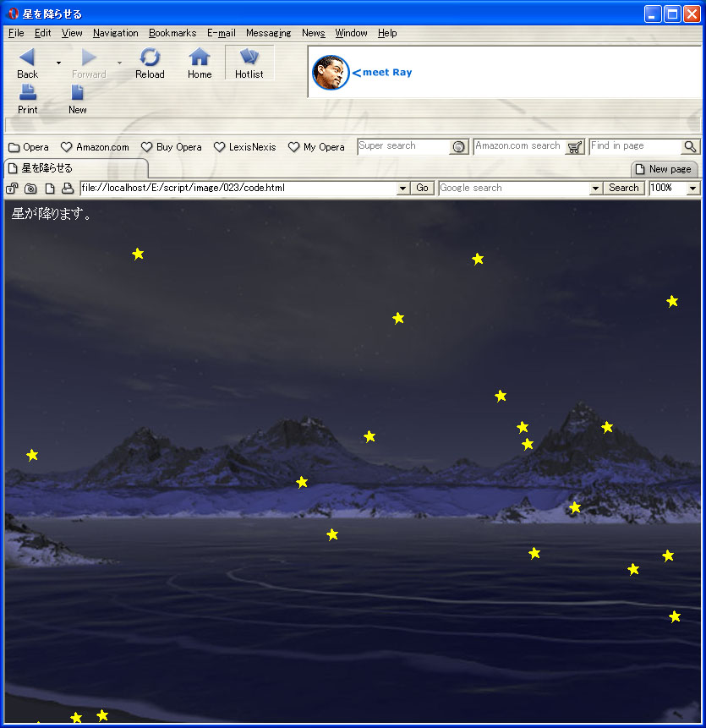The width and height of the screenshot is (706, 728).
Task: Maximize the Opera window
Action: (672, 14)
